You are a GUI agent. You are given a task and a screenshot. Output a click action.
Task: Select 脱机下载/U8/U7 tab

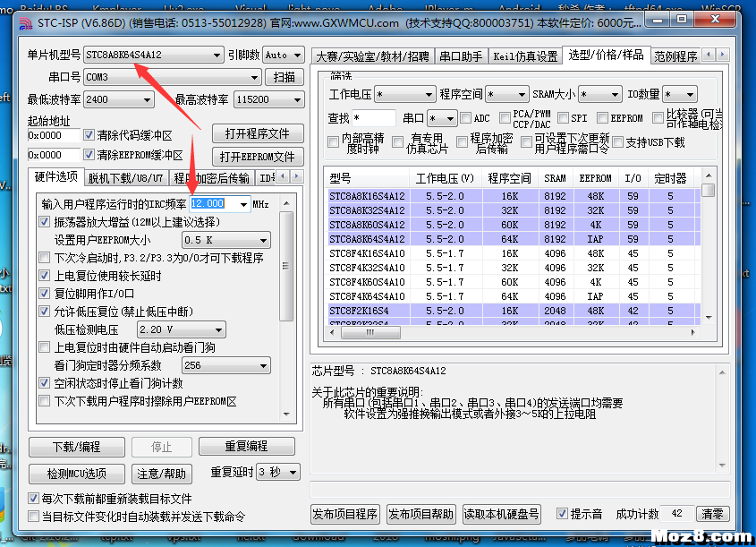click(x=125, y=178)
